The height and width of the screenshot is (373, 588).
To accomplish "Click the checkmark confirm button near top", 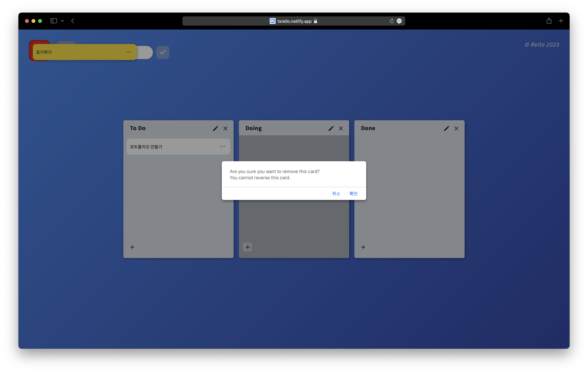I will 163,52.
